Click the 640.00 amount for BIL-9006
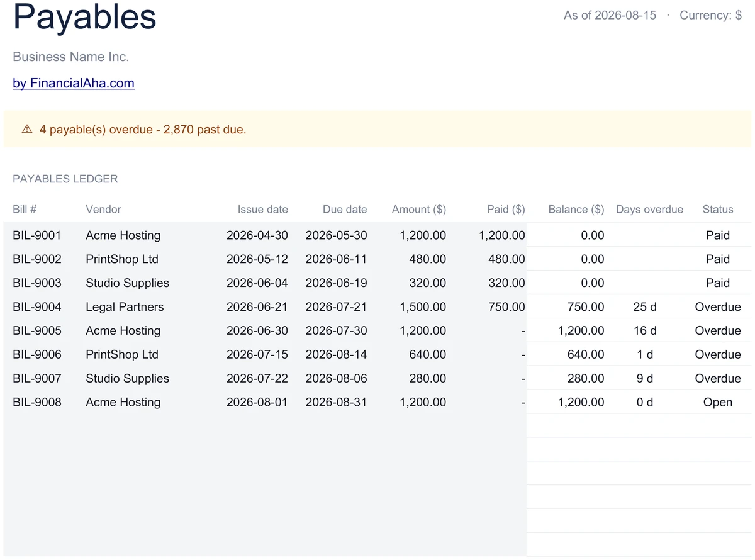 pos(428,355)
